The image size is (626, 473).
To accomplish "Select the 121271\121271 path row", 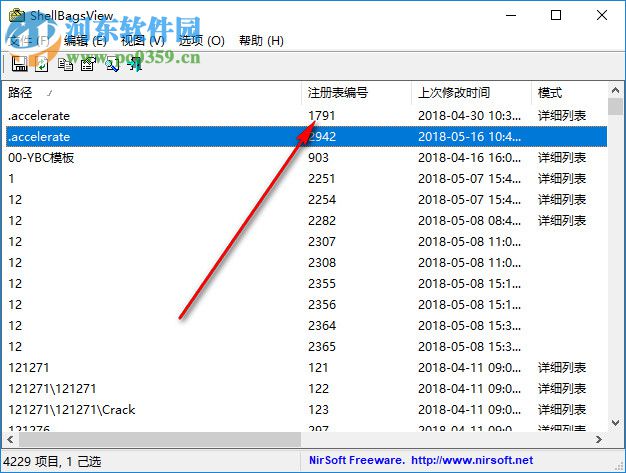I will [306, 389].
